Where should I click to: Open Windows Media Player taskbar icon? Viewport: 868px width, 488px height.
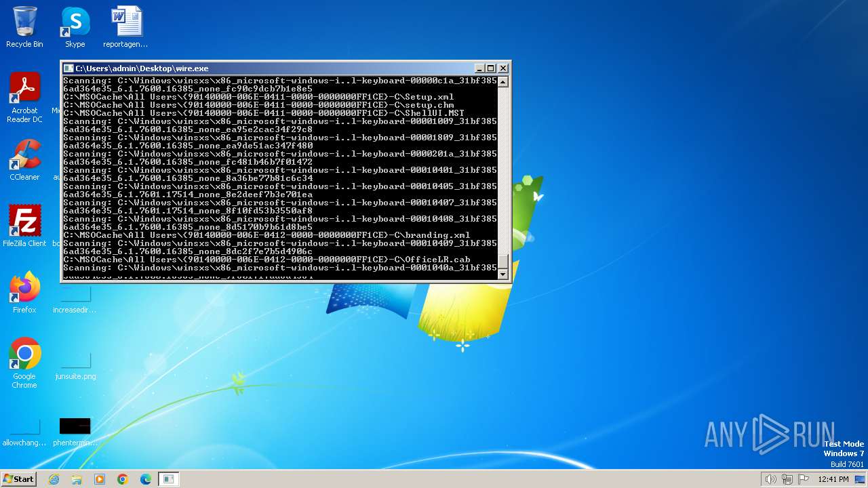100,479
